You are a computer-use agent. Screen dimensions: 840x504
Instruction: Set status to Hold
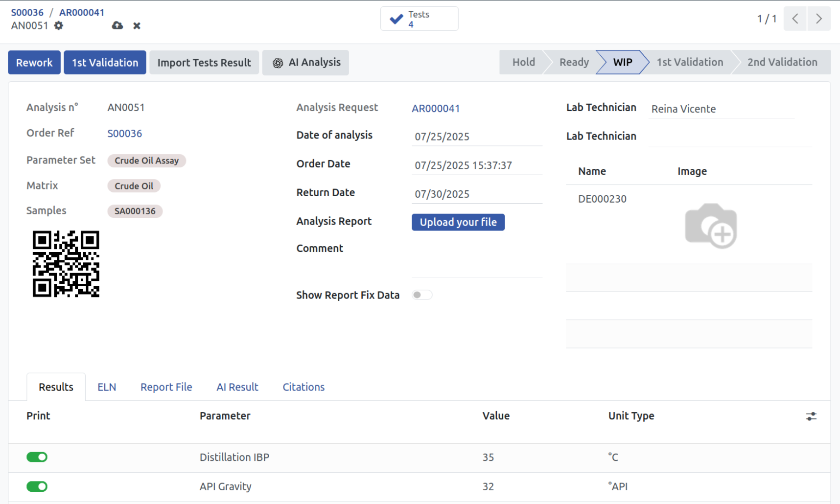(523, 62)
